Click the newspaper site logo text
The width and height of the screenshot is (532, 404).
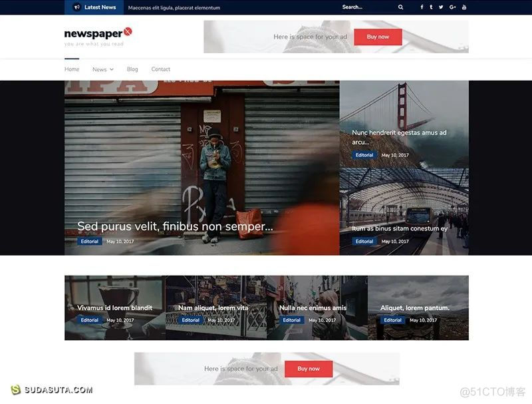(x=93, y=33)
